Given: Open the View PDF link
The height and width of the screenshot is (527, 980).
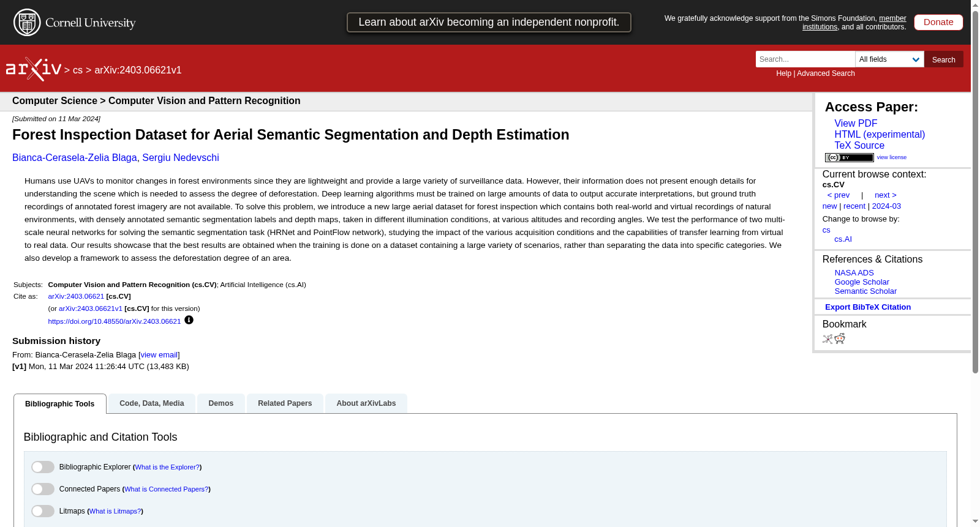Looking at the screenshot, I should click(x=856, y=124).
